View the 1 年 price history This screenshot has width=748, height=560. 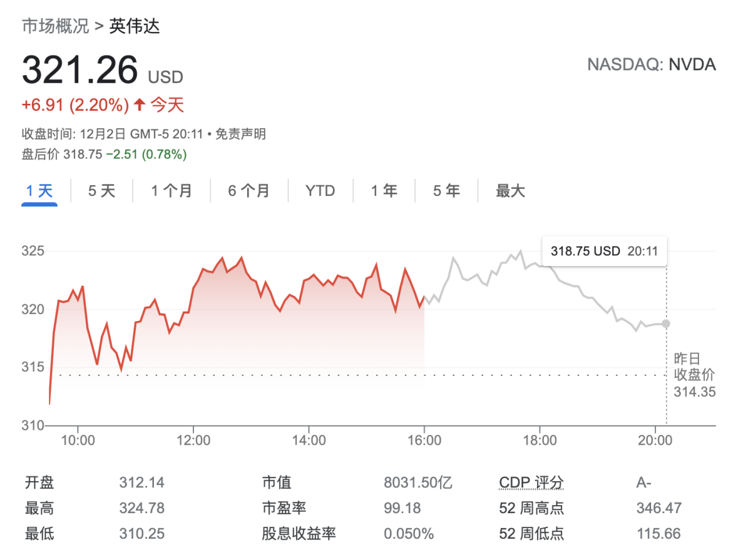pyautogui.click(x=384, y=191)
